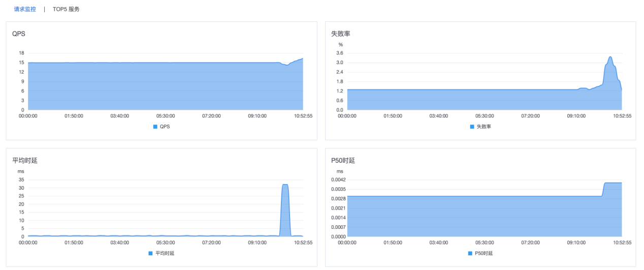Viewport: 644px width, 270px height.
Task: Click 10:52:55 on the P50时延 chart axis
Action: pyautogui.click(x=622, y=243)
